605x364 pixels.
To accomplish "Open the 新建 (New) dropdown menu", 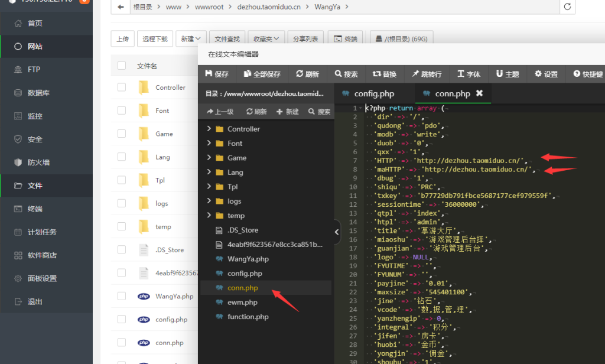I will coord(190,37).
